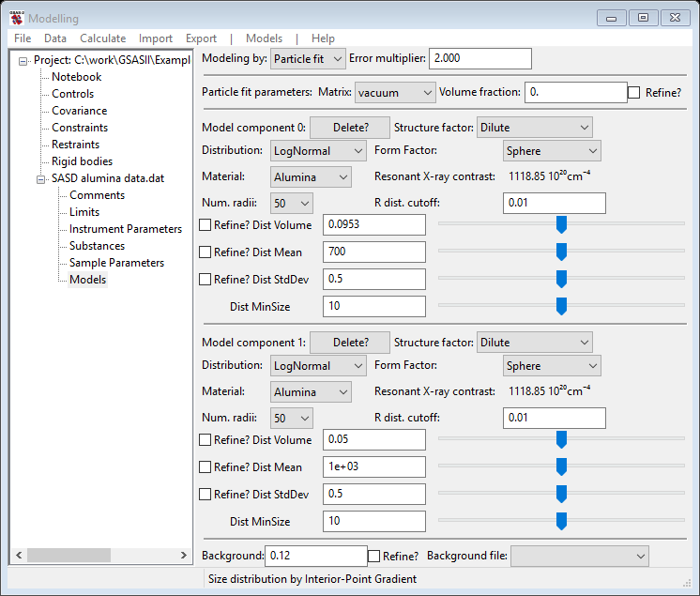Open component 1 Structure factor dropdown

click(534, 343)
